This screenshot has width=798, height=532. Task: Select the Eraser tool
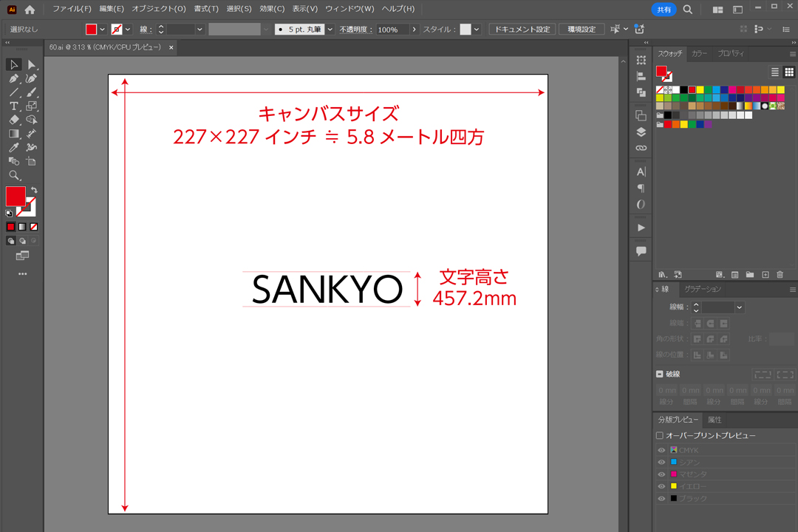pyautogui.click(x=14, y=120)
